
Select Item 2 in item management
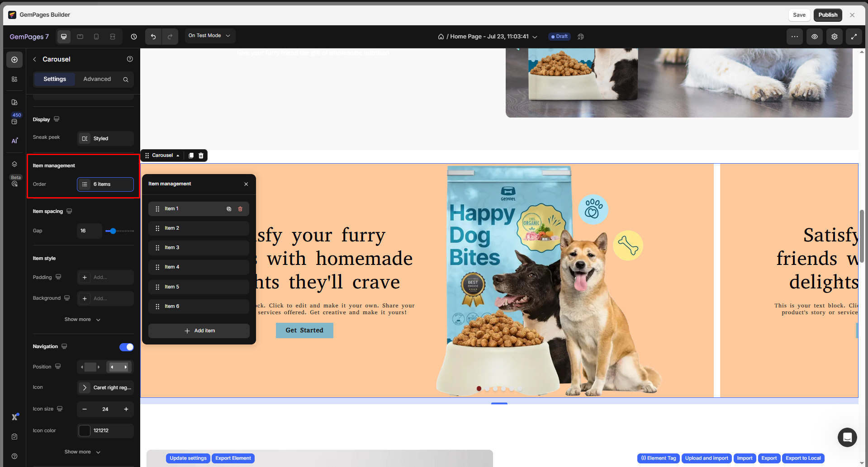pyautogui.click(x=199, y=228)
